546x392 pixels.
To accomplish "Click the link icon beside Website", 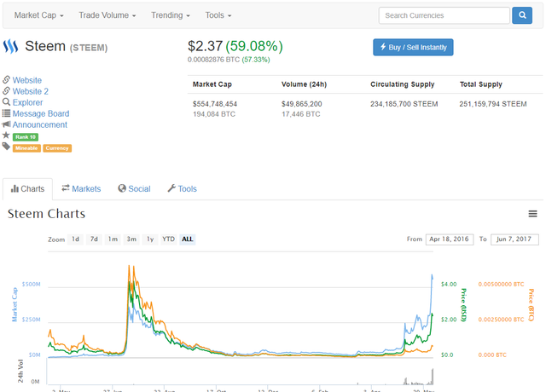I will point(6,79).
